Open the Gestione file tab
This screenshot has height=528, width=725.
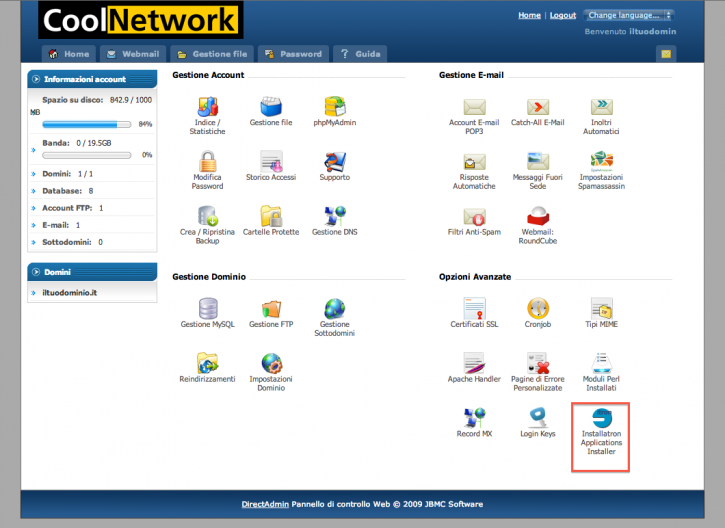212,54
